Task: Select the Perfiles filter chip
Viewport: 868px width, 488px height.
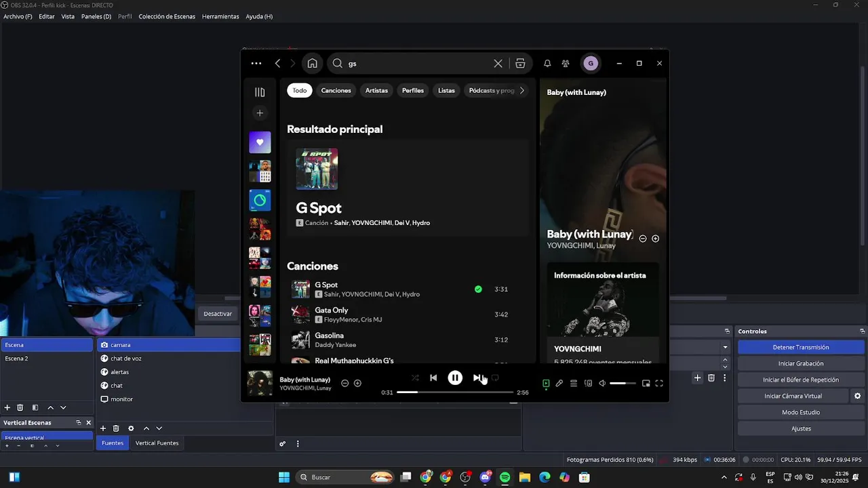Action: coord(413,90)
